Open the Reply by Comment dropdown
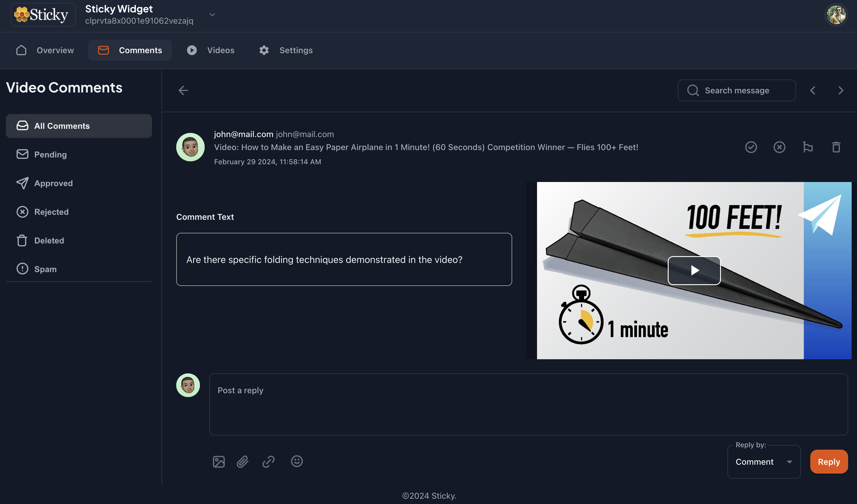Image resolution: width=857 pixels, height=504 pixels. coord(764,462)
